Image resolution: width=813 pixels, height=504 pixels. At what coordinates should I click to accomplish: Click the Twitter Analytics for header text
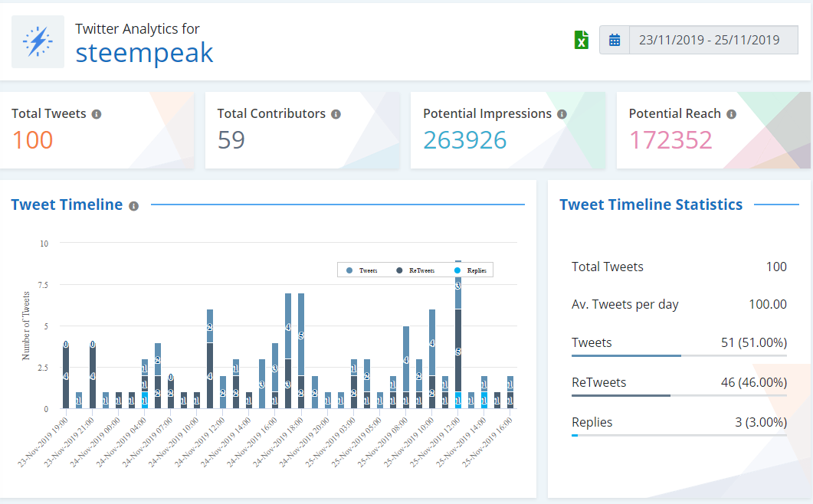(137, 29)
